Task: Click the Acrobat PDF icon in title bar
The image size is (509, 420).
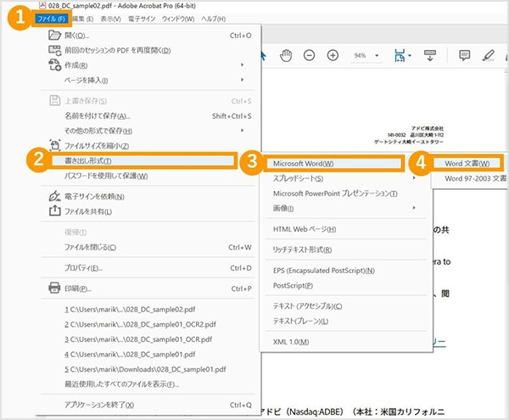Action: [x=42, y=5]
